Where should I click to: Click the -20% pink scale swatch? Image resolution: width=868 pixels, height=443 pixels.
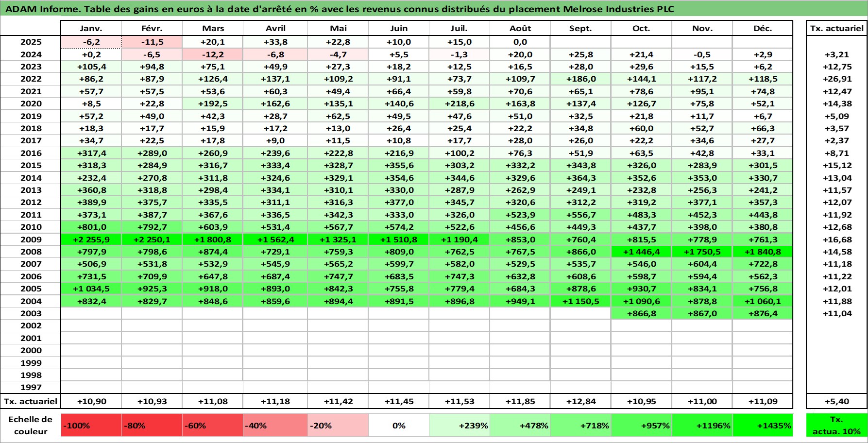click(x=338, y=426)
